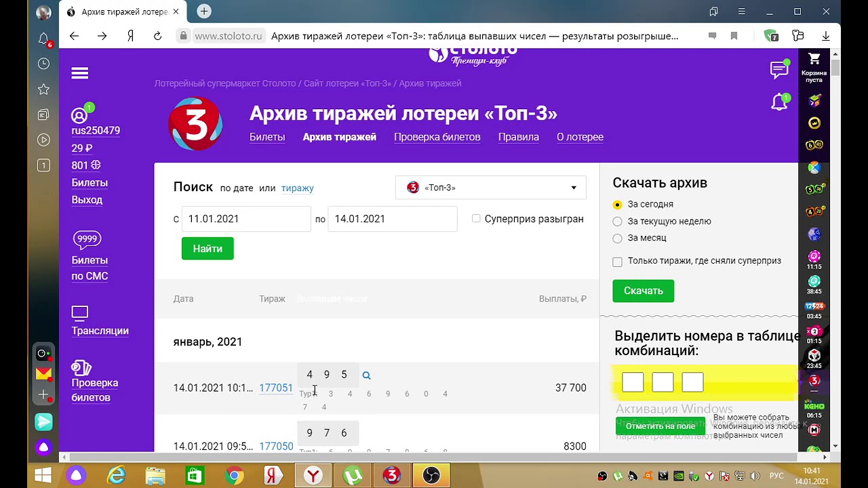The height and width of the screenshot is (488, 868).
Task: Open the notifications bell on Stoloto page
Action: [x=780, y=102]
